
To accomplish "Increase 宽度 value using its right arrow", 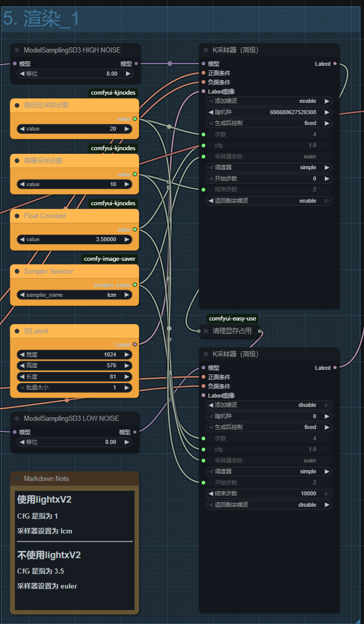I will coord(128,354).
